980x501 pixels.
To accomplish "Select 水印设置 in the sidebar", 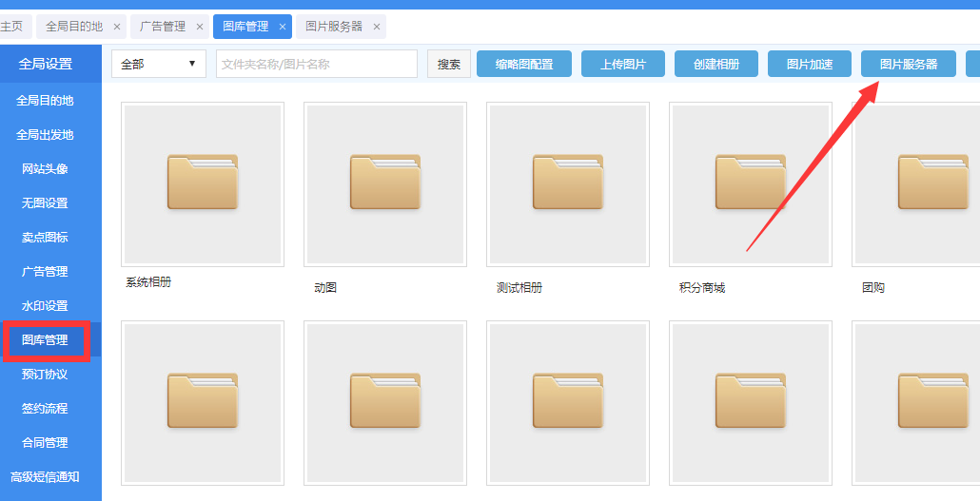I will [x=45, y=306].
